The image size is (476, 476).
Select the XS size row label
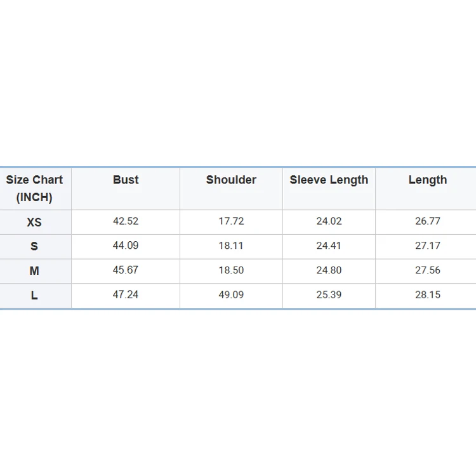[34, 222]
